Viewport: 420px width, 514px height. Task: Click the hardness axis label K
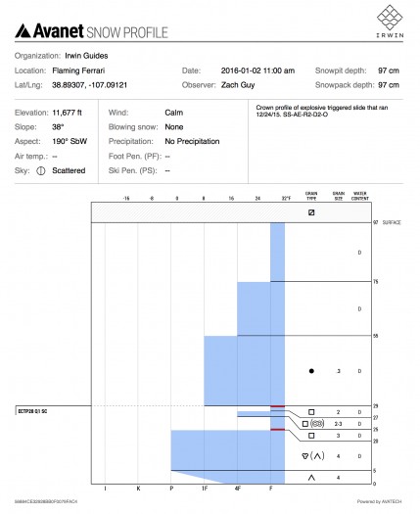point(138,489)
